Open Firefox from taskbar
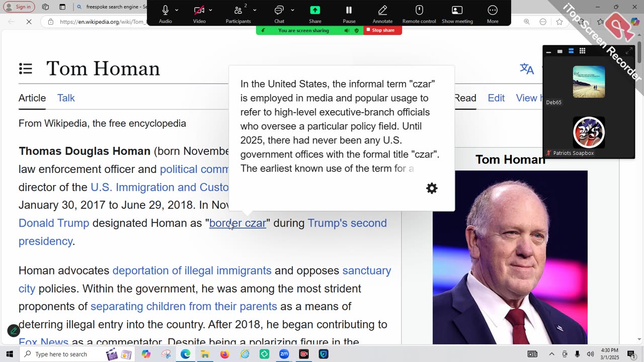 pos(225,354)
